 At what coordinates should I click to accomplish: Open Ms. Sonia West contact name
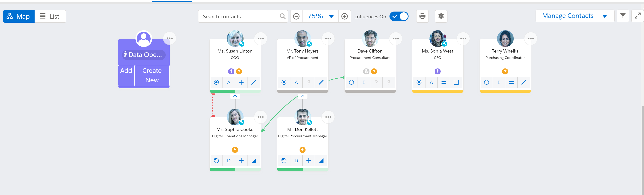coord(437,51)
